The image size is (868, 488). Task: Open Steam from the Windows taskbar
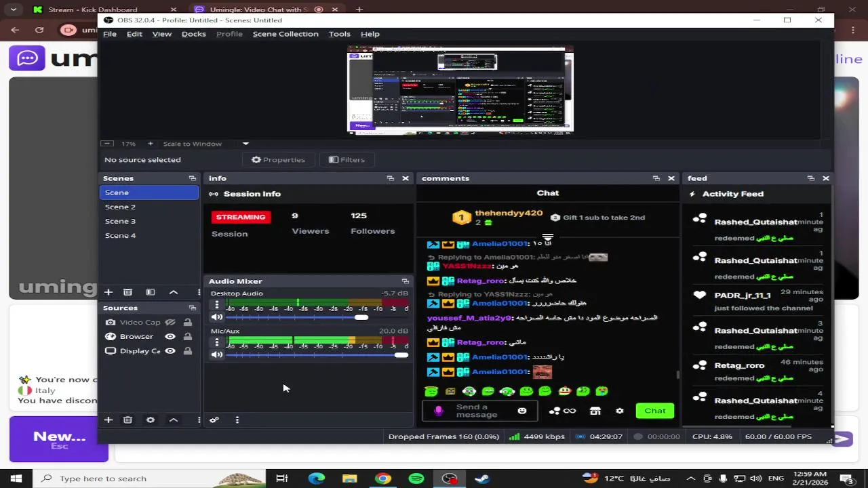coord(482,479)
